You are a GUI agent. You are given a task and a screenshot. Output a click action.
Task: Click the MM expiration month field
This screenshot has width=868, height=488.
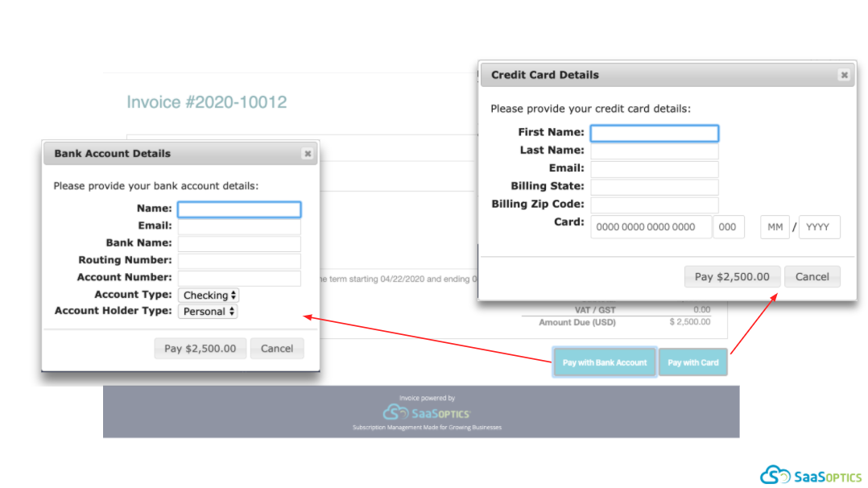click(775, 227)
